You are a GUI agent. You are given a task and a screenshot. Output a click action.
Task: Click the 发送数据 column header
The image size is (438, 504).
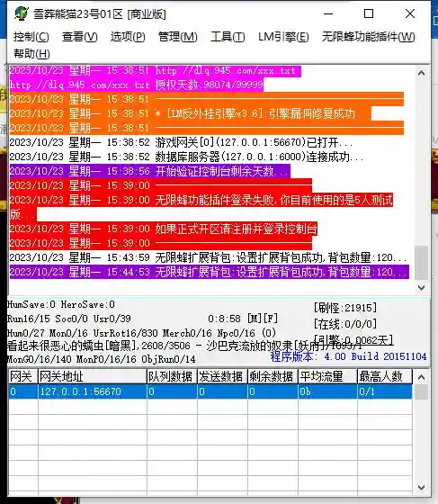(x=222, y=376)
